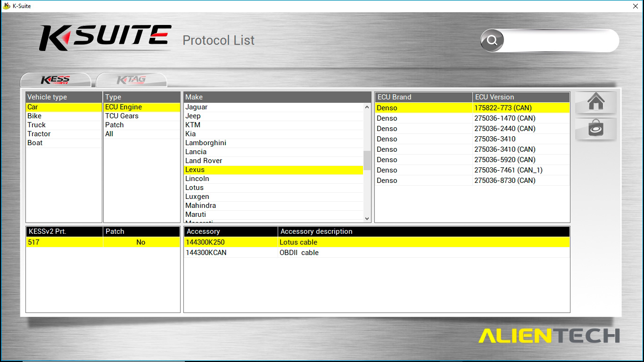644x362 pixels.
Task: Focus the search input field
Action: pyautogui.click(x=561, y=41)
